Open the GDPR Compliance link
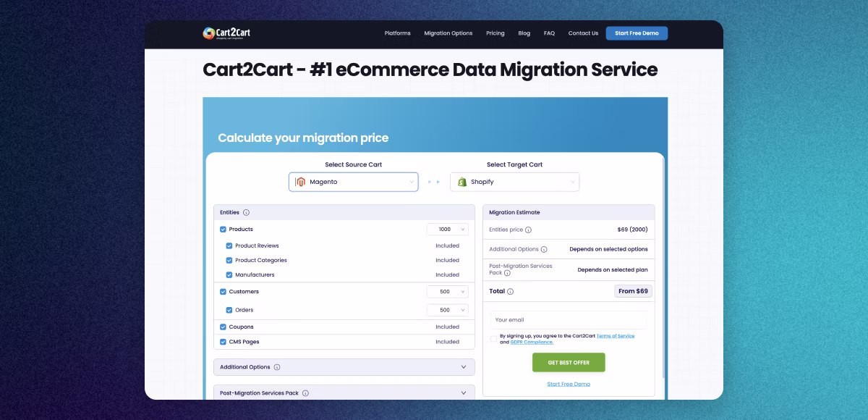868x420 pixels. (x=532, y=342)
